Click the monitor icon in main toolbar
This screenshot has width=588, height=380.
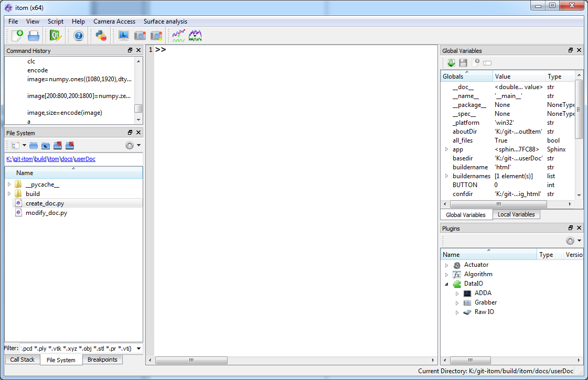click(124, 36)
